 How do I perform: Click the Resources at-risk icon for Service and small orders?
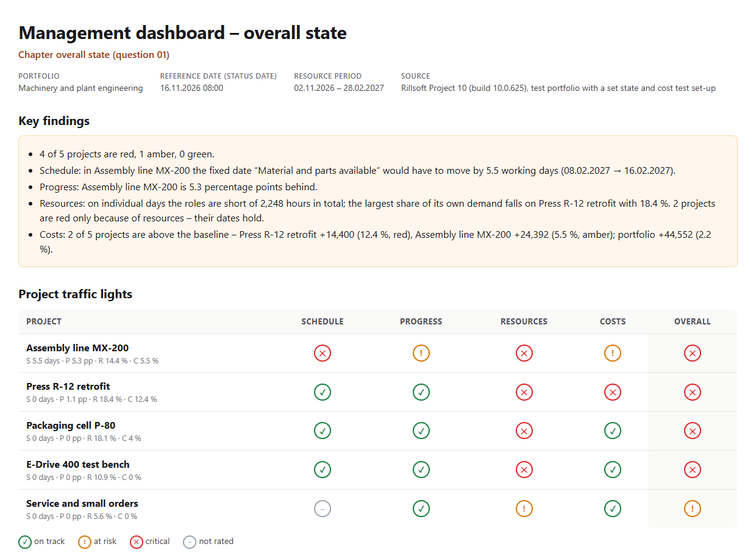coord(524,509)
